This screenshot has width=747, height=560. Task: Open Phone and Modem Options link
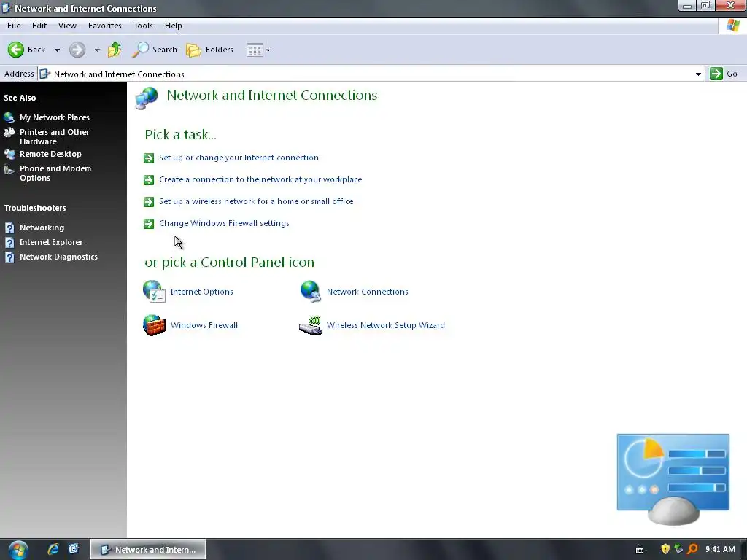[x=55, y=174]
